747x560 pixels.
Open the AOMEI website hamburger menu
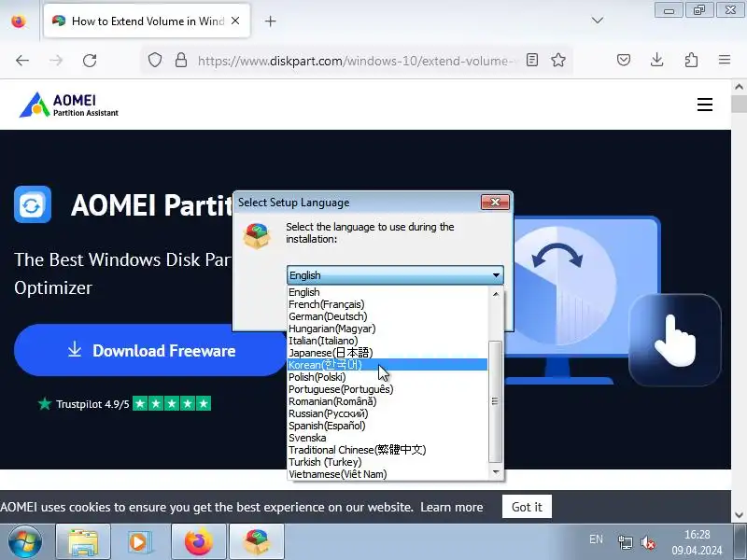click(x=705, y=105)
